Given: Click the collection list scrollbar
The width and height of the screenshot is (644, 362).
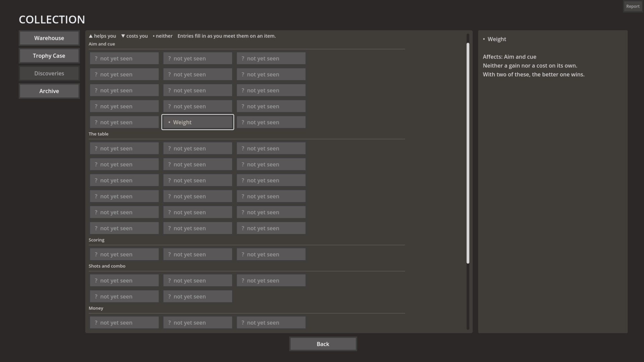Looking at the screenshot, I should tap(468, 153).
